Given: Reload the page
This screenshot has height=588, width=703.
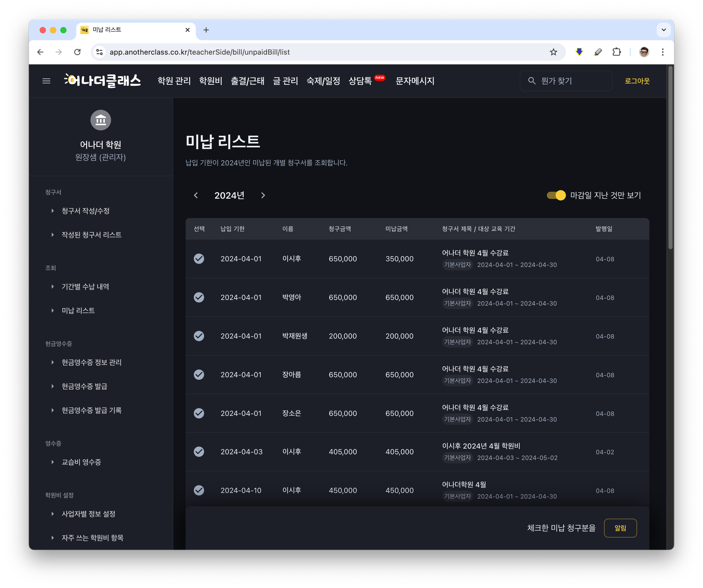Looking at the screenshot, I should pos(77,52).
